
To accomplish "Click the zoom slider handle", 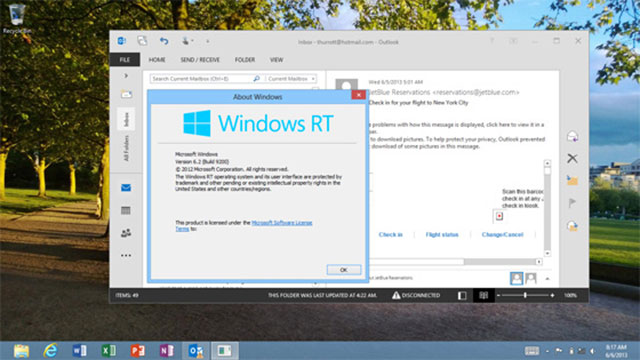I will point(525,295).
